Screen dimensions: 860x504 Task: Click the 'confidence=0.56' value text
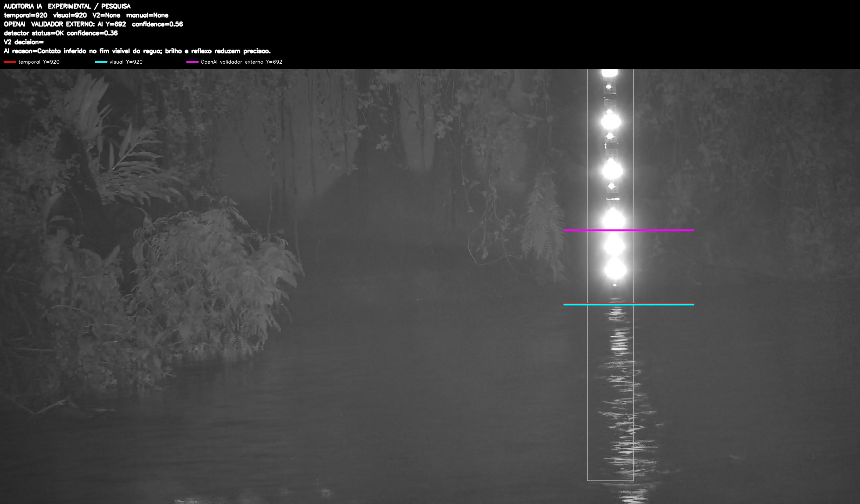click(x=157, y=24)
